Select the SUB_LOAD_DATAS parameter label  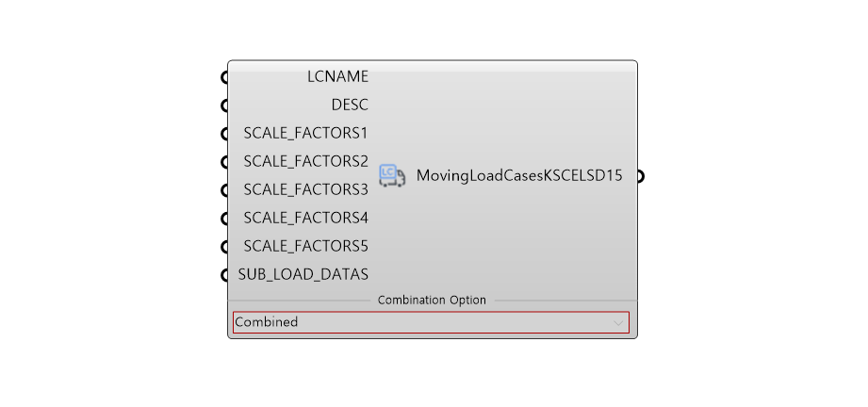(x=303, y=275)
